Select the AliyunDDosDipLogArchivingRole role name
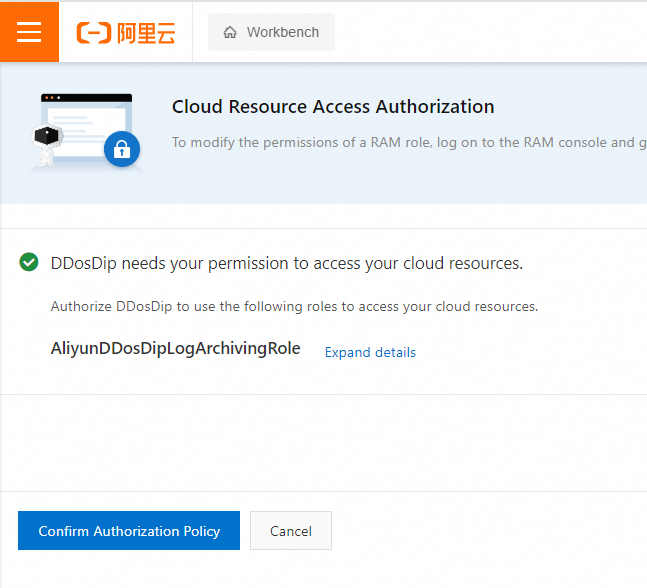Image resolution: width=647 pixels, height=588 pixels. pyautogui.click(x=175, y=348)
